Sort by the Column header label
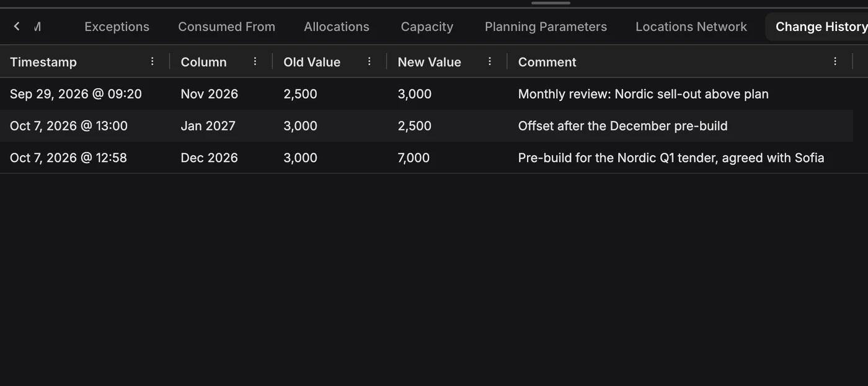Image resolution: width=868 pixels, height=386 pixels. tap(203, 62)
